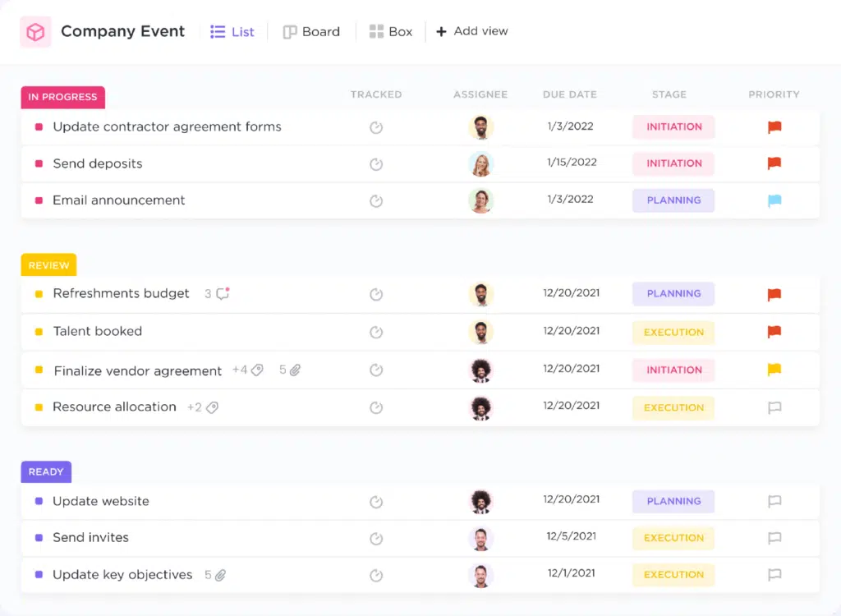Set priority flag for Update website
The height and width of the screenshot is (616, 841).
coord(774,501)
